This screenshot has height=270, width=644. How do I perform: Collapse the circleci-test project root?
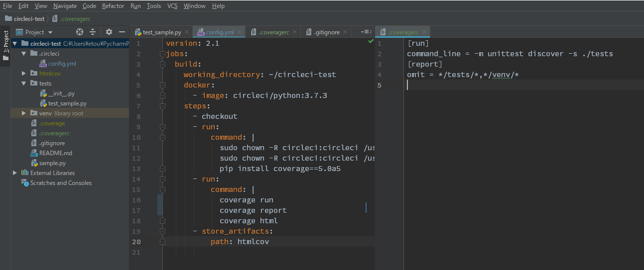click(14, 44)
